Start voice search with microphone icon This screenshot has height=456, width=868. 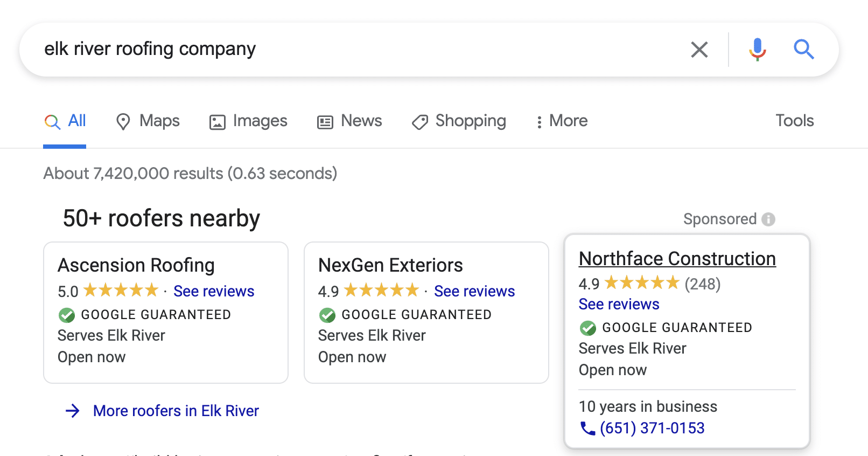pyautogui.click(x=757, y=50)
